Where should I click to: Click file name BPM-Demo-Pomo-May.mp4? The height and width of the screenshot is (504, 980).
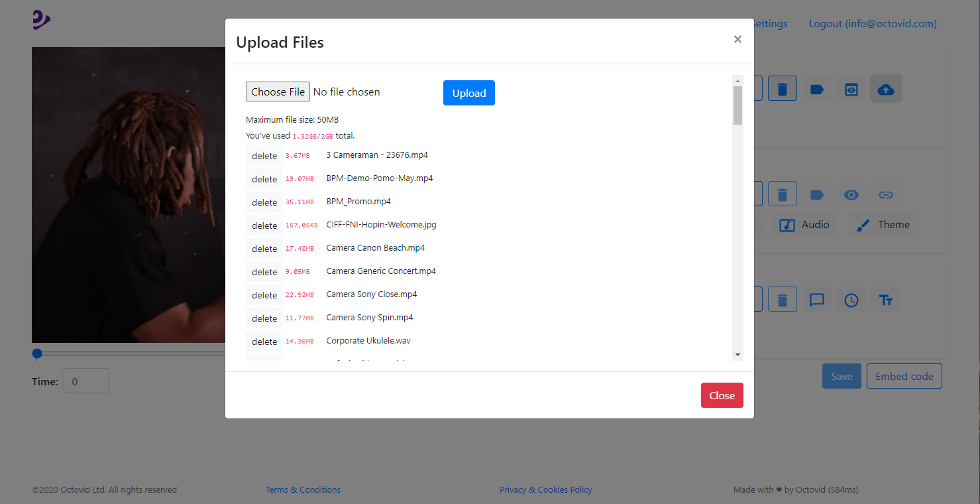[380, 178]
